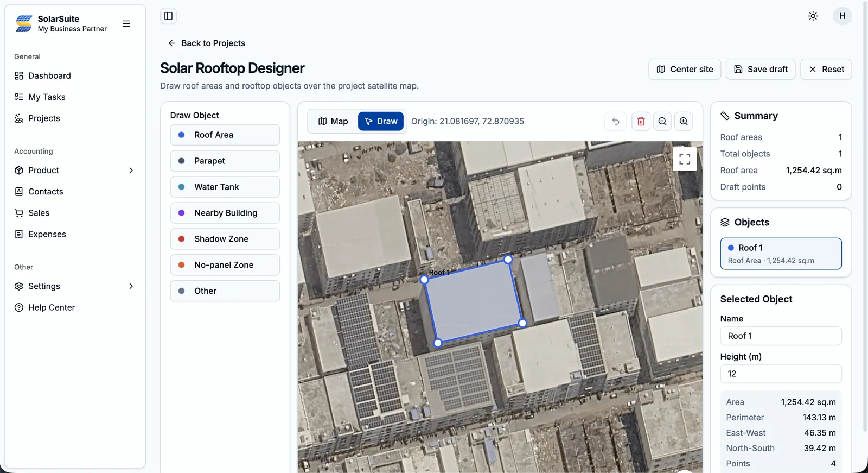868x473 pixels.
Task: Toggle the sidebar panel icon
Action: 169,16
